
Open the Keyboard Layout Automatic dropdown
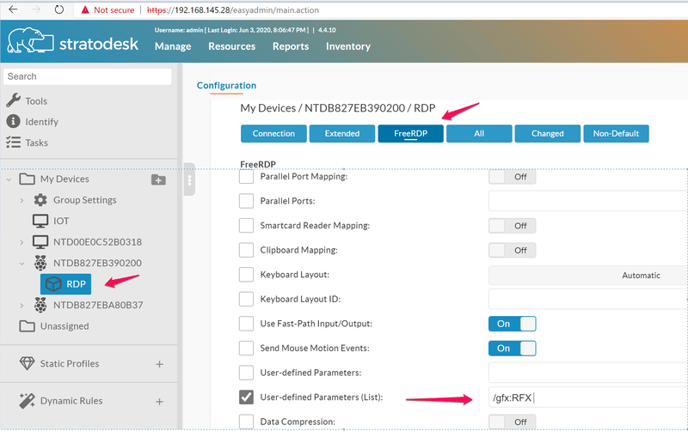(x=588, y=275)
